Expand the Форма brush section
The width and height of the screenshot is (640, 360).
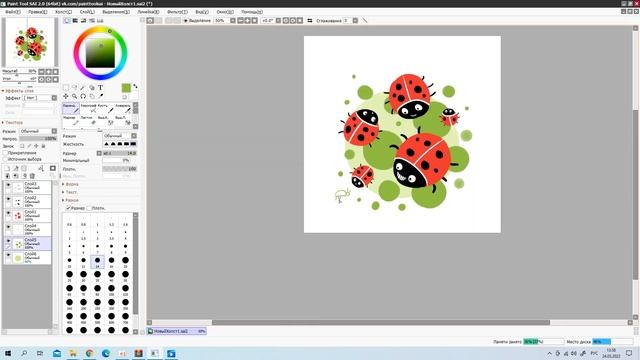click(x=70, y=184)
